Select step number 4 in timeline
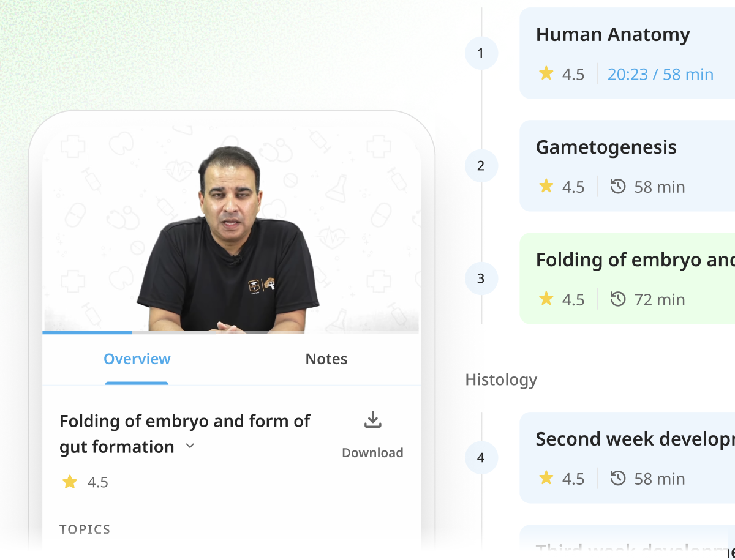The image size is (735, 560). pyautogui.click(x=481, y=458)
